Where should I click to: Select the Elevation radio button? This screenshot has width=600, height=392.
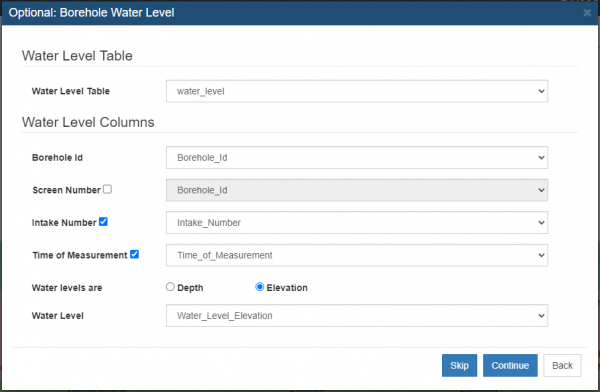tap(259, 287)
